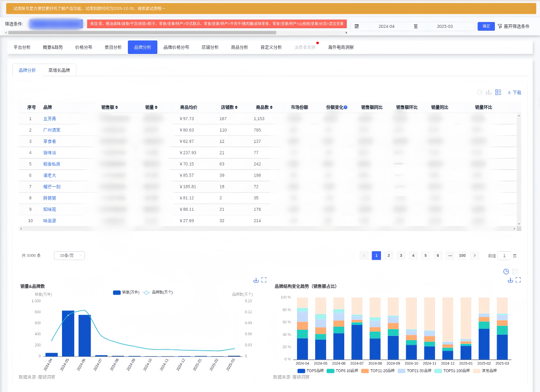Open the 商品分析 tab
The width and height of the screenshot is (540, 392).
tap(240, 47)
